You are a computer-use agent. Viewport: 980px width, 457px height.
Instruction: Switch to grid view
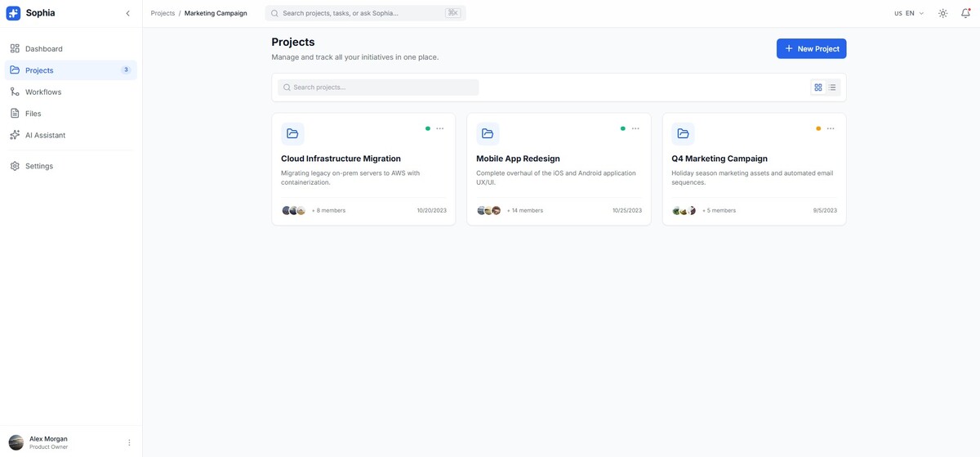(x=818, y=87)
